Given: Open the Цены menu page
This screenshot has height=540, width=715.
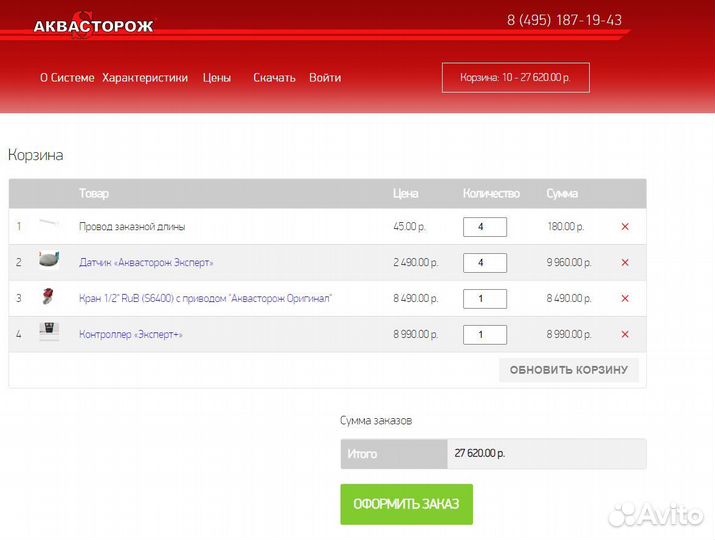Looking at the screenshot, I should coord(217,78).
